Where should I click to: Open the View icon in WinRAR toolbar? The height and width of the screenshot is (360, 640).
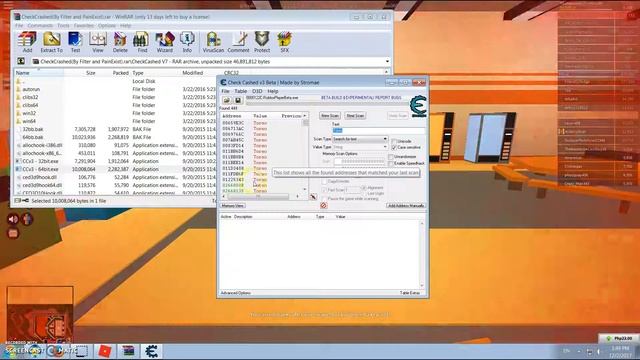tap(98, 42)
